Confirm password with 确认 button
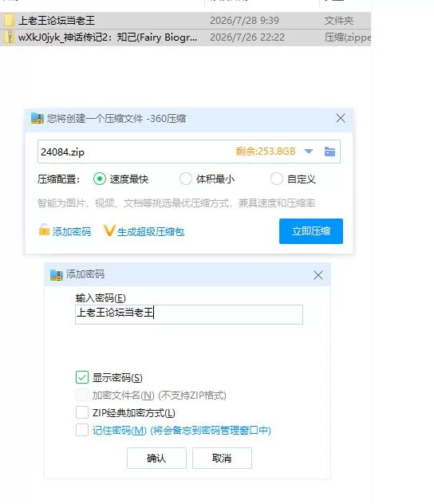Viewport: 434px width, 504px height. click(x=156, y=458)
